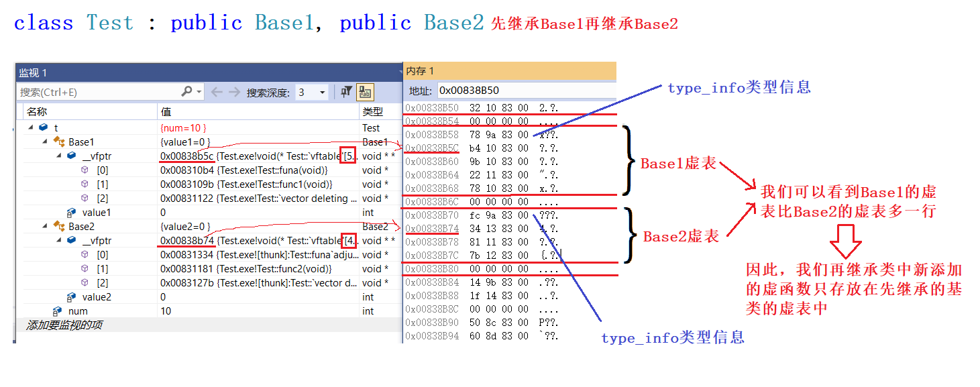Click the filter pin icon in watch toolbar
Viewport: 980px width, 387px height.
tap(346, 92)
